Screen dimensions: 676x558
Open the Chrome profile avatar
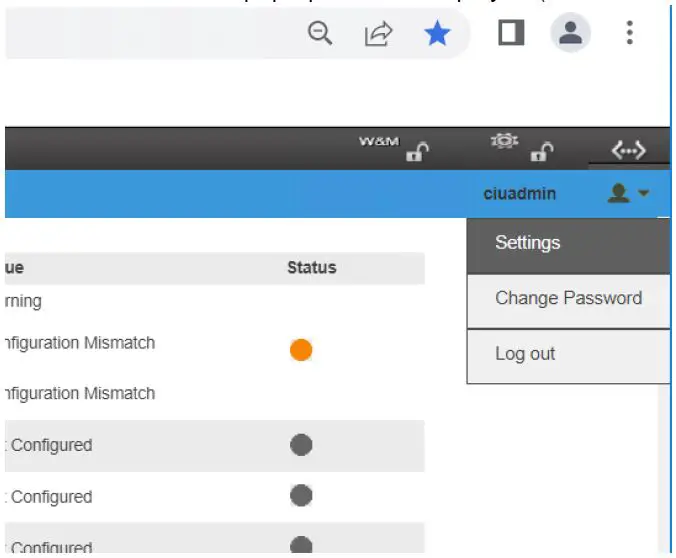tap(570, 34)
